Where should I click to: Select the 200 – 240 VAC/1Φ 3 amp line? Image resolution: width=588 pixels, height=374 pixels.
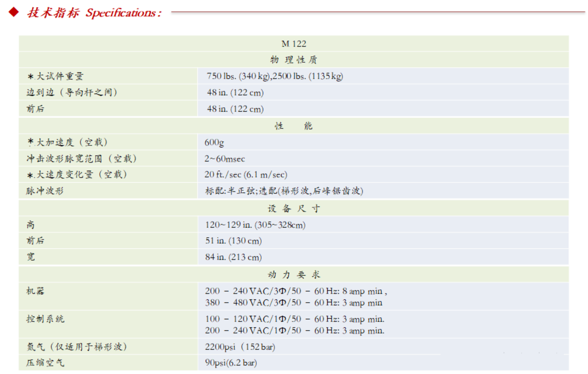pyautogui.click(x=295, y=331)
